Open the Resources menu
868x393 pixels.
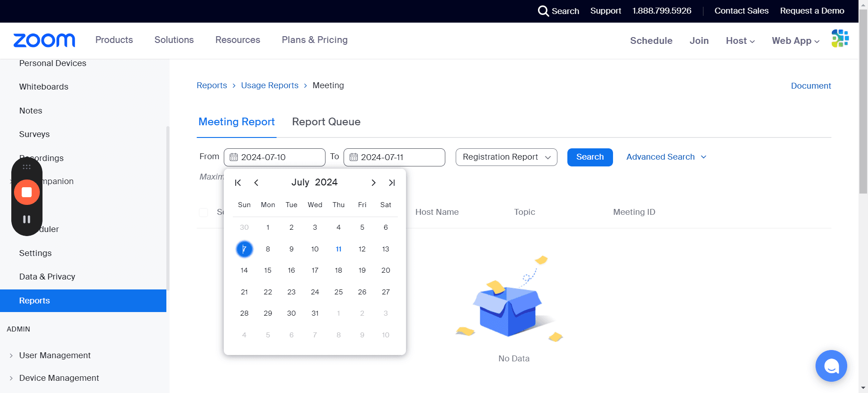[238, 40]
